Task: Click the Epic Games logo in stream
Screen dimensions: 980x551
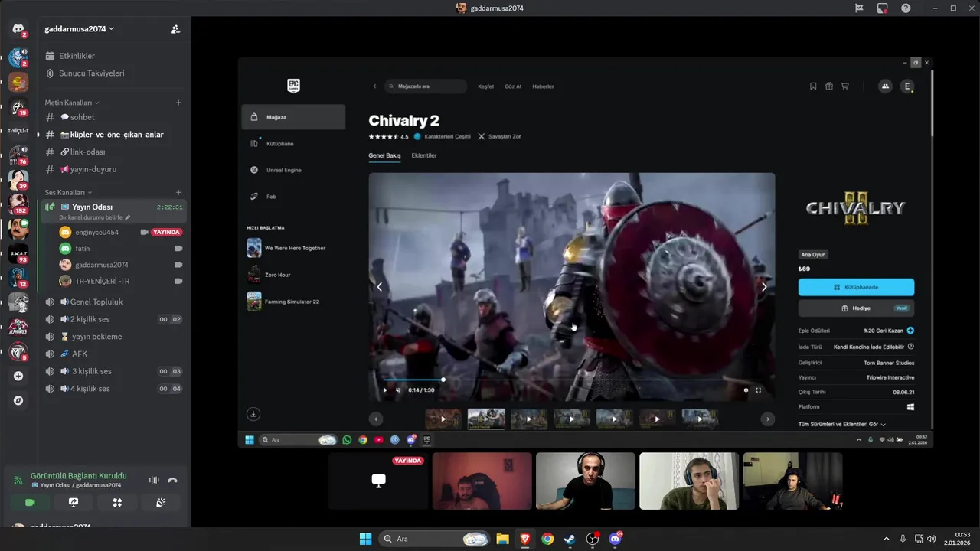Action: 293,86
